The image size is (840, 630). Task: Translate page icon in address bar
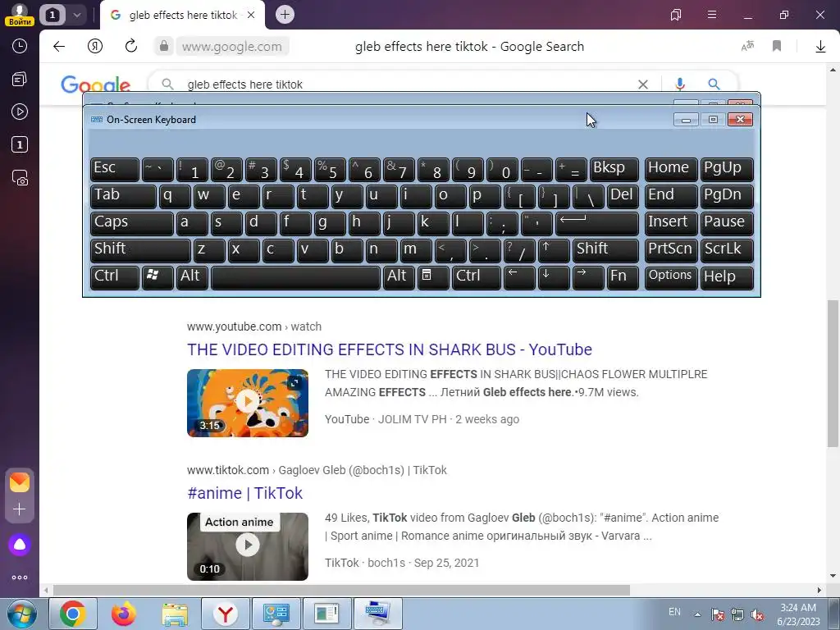click(747, 47)
